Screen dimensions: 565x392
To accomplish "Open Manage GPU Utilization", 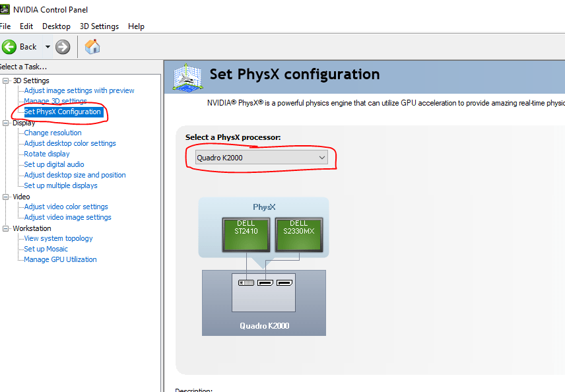I will [60, 259].
